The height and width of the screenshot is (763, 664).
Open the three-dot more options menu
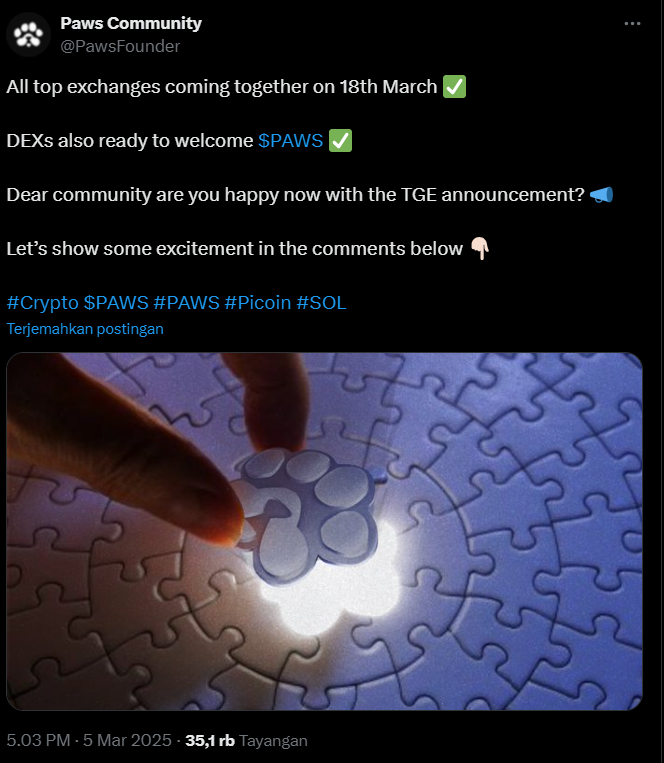coord(632,23)
